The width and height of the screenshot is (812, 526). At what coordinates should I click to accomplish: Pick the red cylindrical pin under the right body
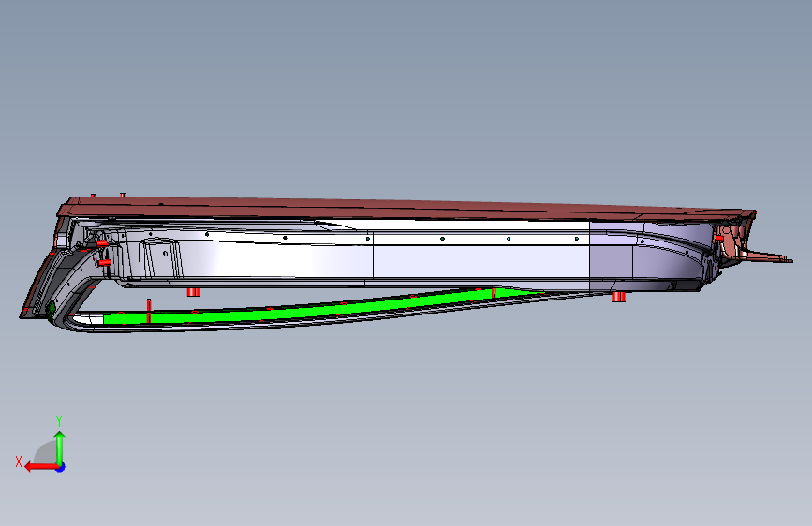[618, 297]
